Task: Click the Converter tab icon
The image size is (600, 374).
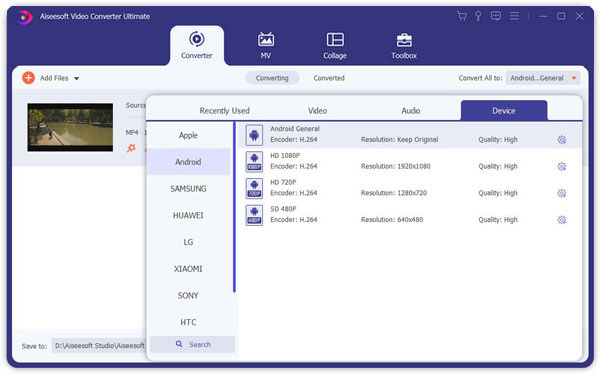Action: point(197,39)
